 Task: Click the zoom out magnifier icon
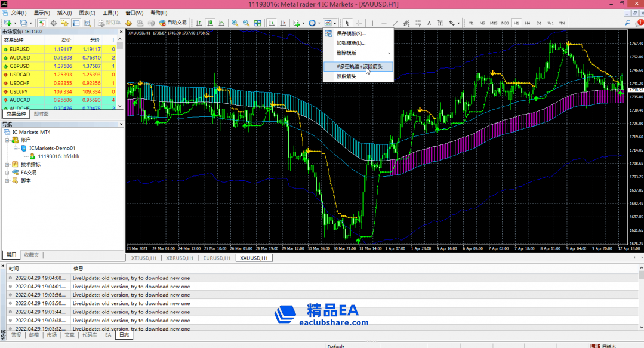pyautogui.click(x=246, y=23)
